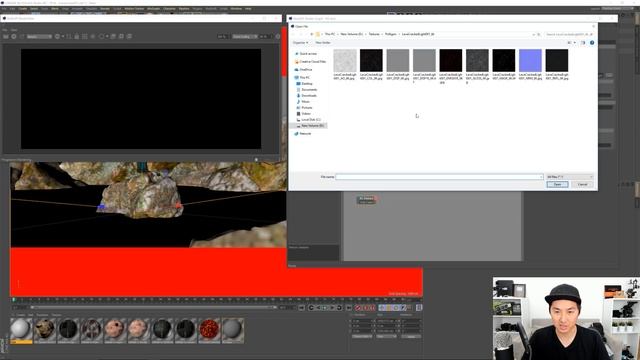Change view mode icon in file dialog
Screen dimensions: 640x360
click(x=569, y=43)
